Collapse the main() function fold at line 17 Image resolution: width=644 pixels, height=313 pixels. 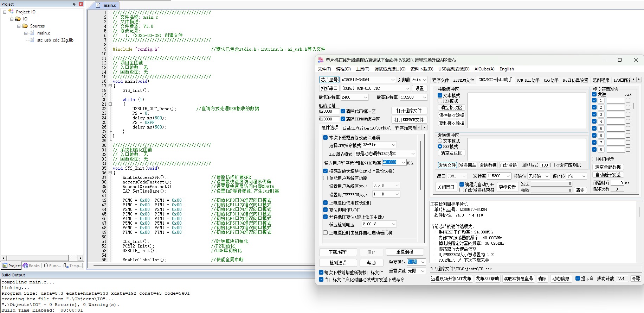(110, 86)
